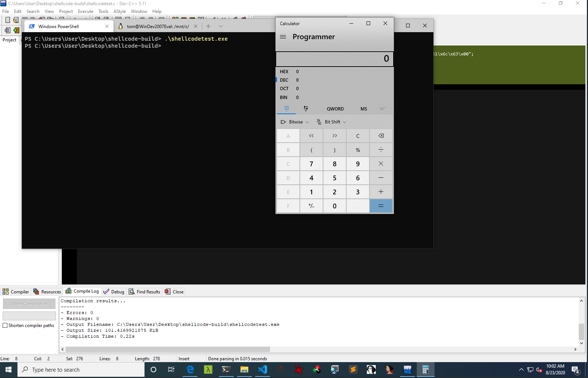Image resolution: width=588 pixels, height=378 pixels.
Task: Click the Close tab in bottom panel
Action: pyautogui.click(x=174, y=292)
